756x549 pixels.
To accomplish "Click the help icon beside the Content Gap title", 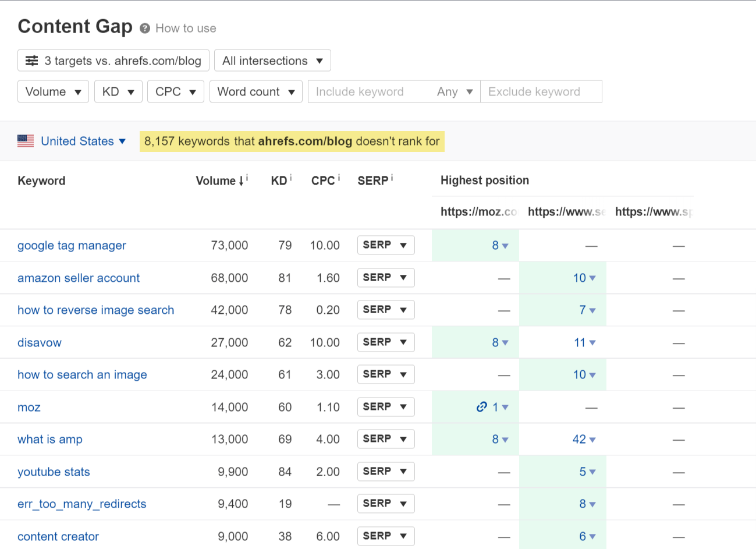I will [144, 27].
